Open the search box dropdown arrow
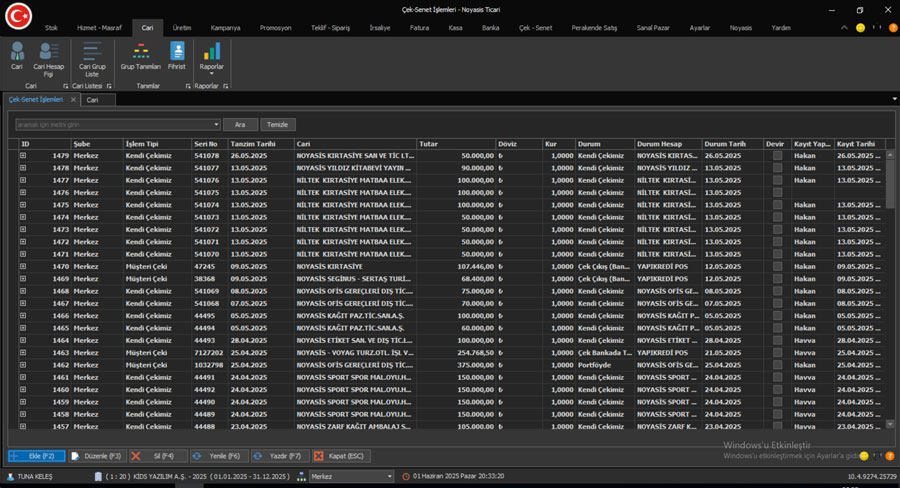This screenshot has height=488, width=900. pyautogui.click(x=216, y=125)
